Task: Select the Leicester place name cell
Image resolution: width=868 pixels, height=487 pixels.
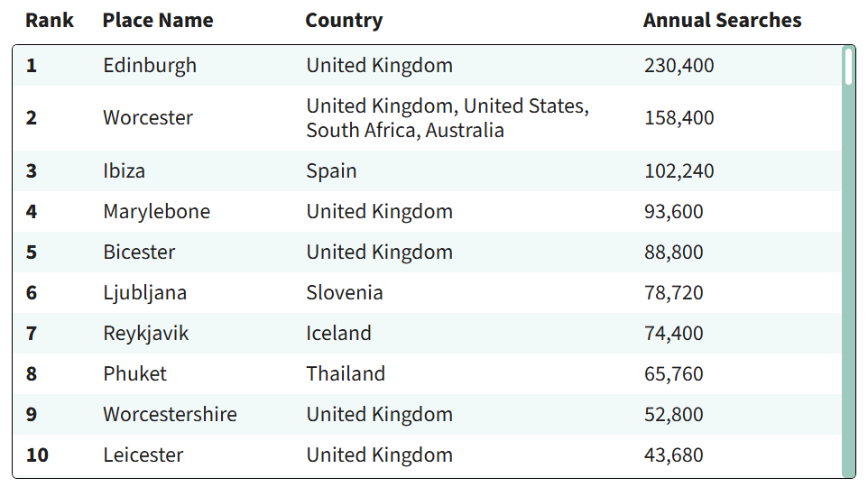Action: coord(143,455)
